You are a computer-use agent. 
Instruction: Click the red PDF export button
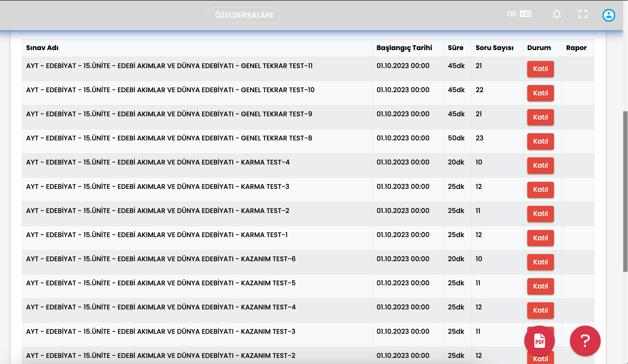point(539,341)
